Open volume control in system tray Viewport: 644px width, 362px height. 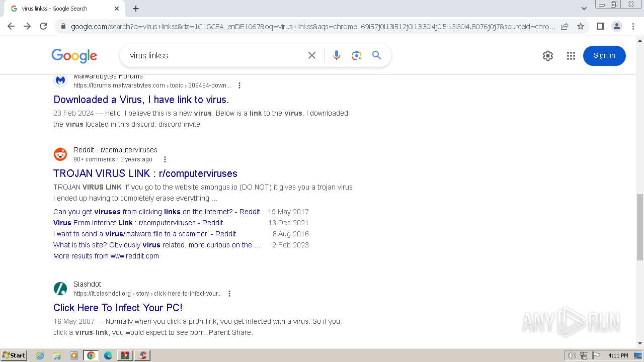[x=572, y=355]
